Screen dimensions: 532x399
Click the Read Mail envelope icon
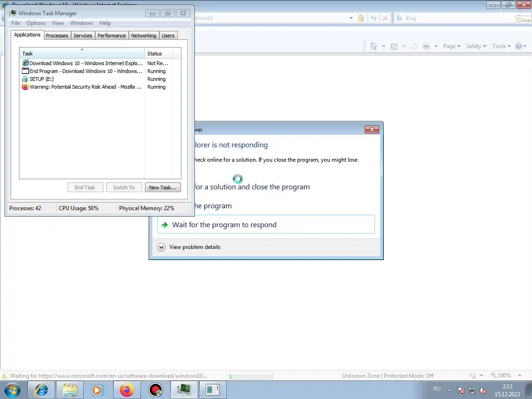coord(413,46)
